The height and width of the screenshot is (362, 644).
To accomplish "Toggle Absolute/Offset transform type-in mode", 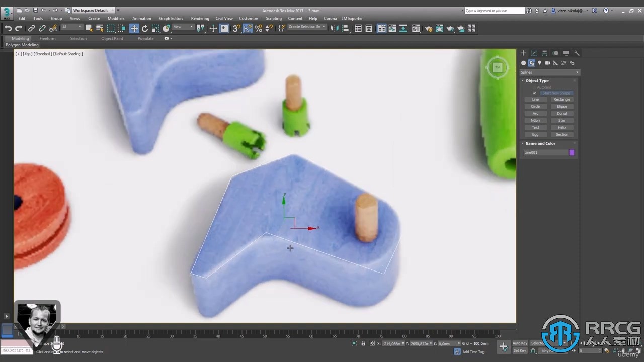I will click(372, 343).
